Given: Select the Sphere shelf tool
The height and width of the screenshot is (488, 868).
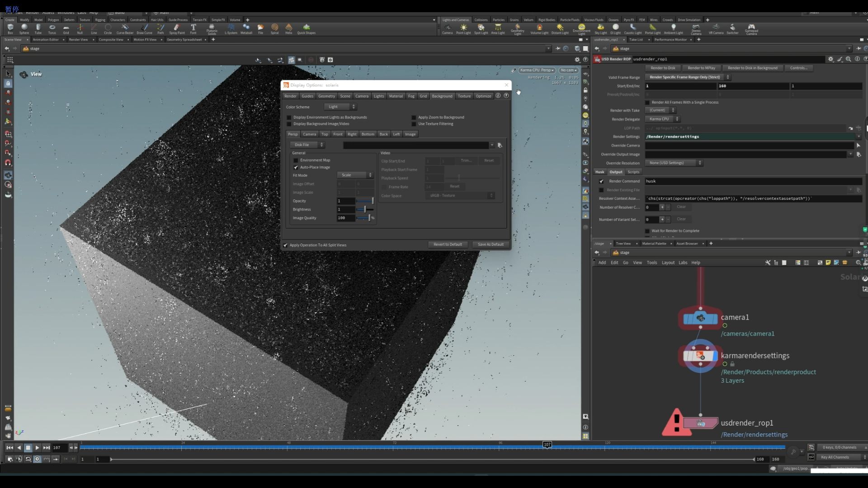Looking at the screenshot, I should coord(24,28).
